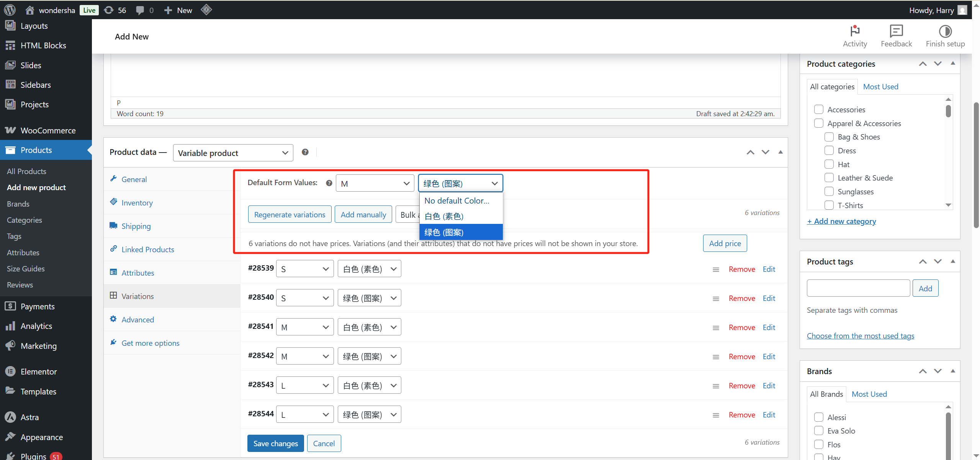This screenshot has height=460, width=980.
Task: Switch to Most Used categories tab
Action: click(880, 87)
